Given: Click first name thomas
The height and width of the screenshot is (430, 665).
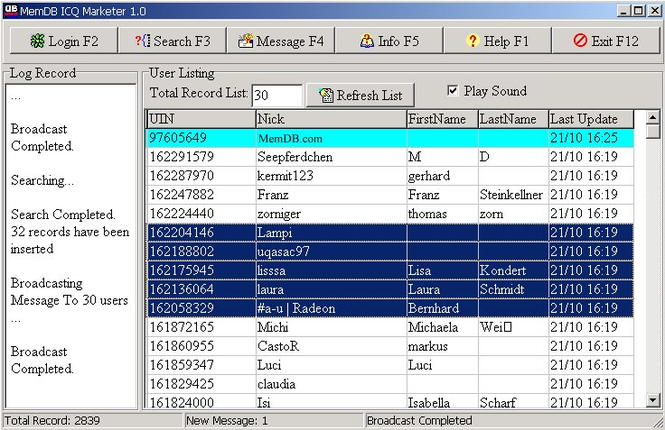Looking at the screenshot, I should tap(427, 214).
